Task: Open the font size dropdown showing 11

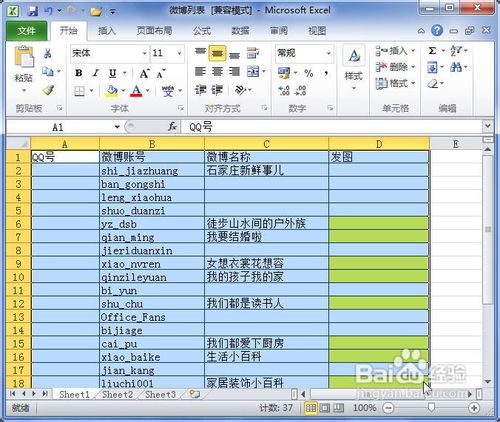Action: coord(179,53)
